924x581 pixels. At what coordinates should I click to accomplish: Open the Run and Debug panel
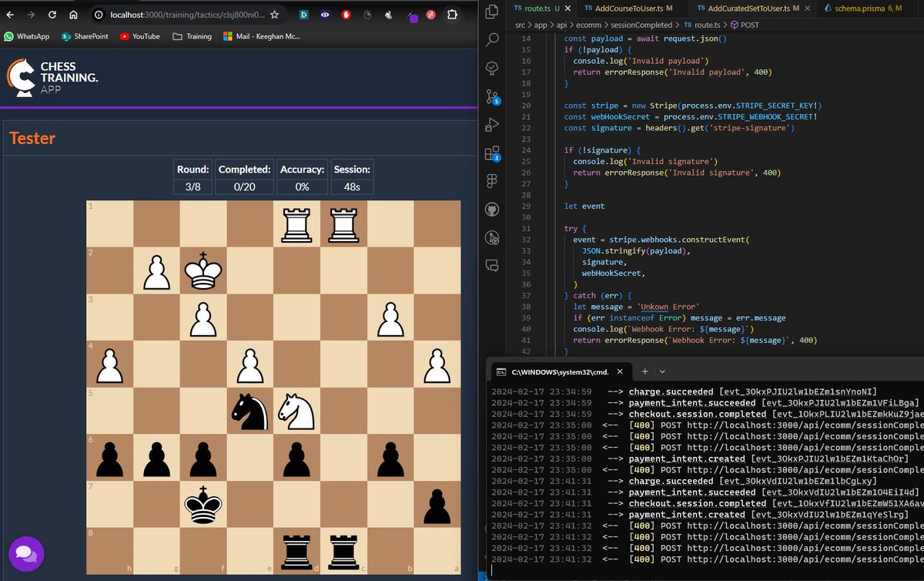pyautogui.click(x=491, y=126)
